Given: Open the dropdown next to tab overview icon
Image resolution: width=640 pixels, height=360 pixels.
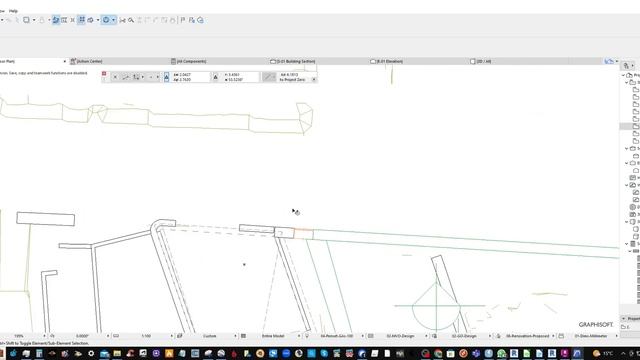Looking at the screenshot, I should (617, 61).
